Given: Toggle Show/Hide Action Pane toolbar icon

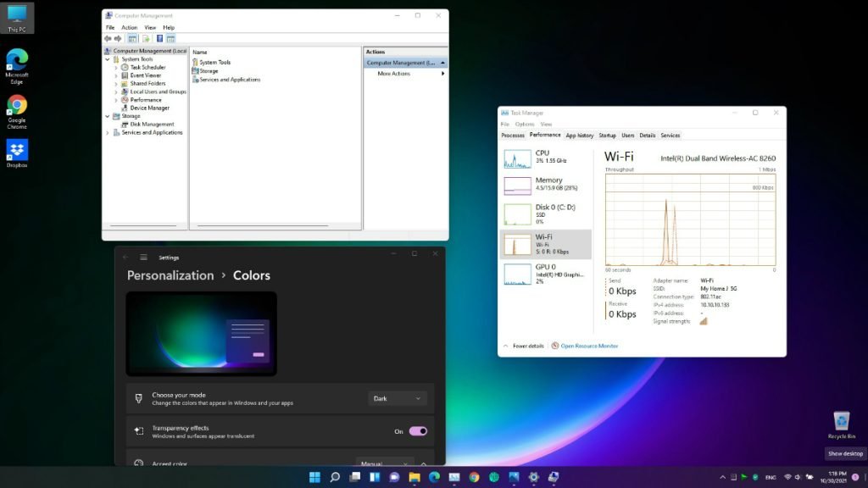Looking at the screenshot, I should coord(170,39).
